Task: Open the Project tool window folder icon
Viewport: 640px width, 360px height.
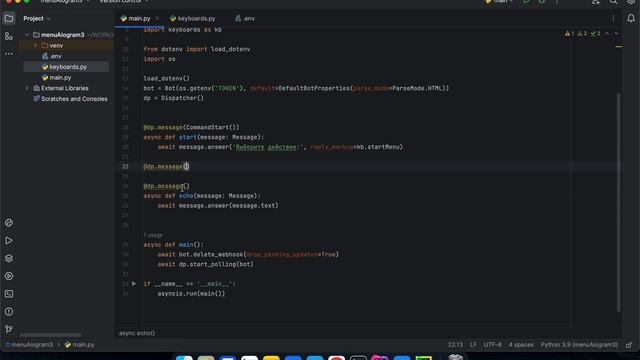Action: click(x=9, y=18)
